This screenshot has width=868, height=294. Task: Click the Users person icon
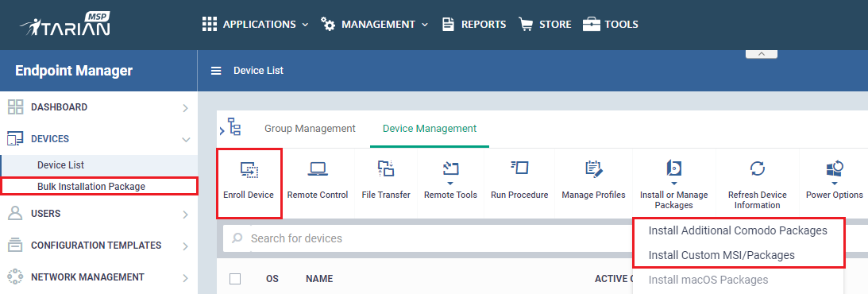16,213
